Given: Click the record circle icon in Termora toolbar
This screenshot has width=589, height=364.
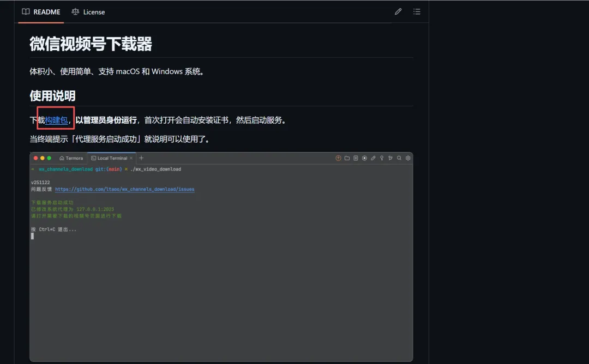Looking at the screenshot, I should 364,158.
